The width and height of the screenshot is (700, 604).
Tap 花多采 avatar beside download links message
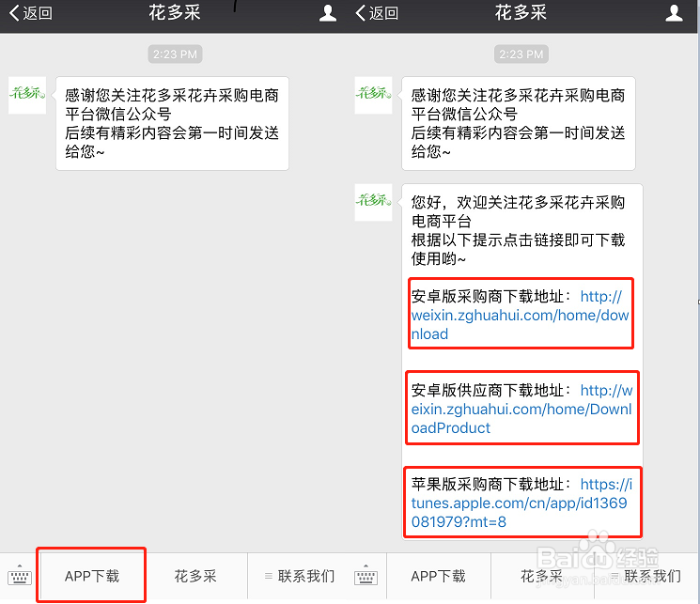click(373, 202)
